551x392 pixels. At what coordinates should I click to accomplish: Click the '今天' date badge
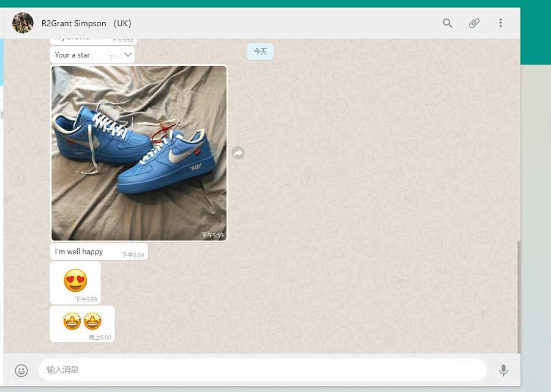[x=260, y=51]
